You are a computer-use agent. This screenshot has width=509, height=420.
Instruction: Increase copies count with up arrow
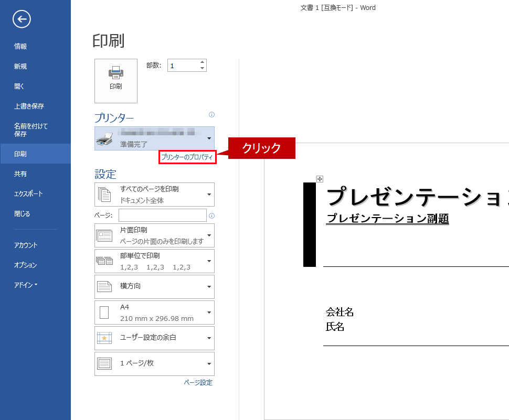[202, 62]
